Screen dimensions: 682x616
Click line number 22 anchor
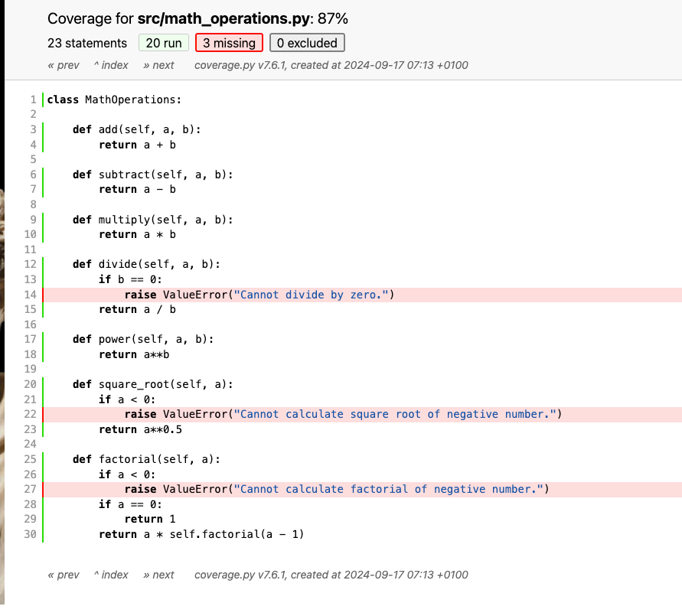coord(31,414)
